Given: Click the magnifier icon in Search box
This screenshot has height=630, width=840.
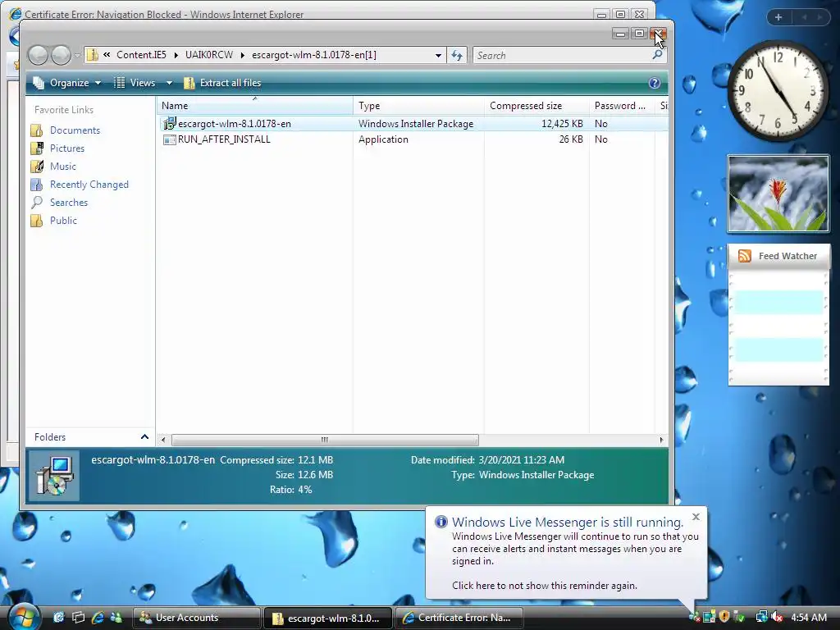Looking at the screenshot, I should [x=657, y=55].
